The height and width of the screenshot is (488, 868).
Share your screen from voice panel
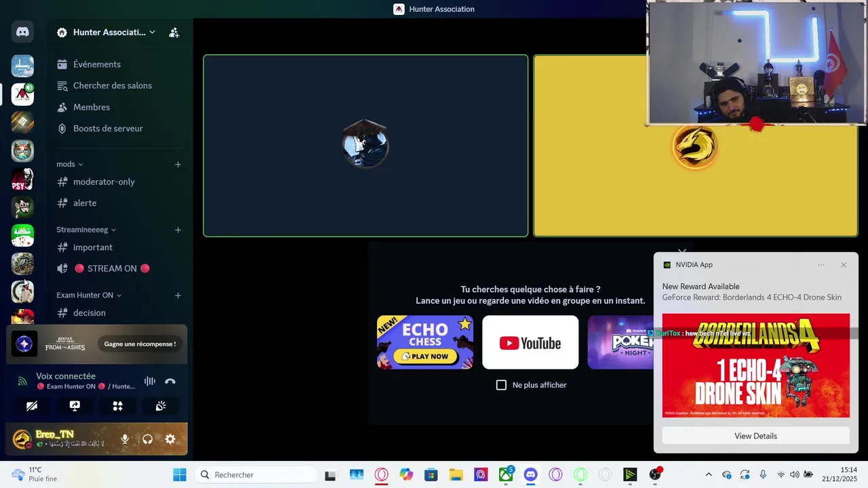coord(75,405)
